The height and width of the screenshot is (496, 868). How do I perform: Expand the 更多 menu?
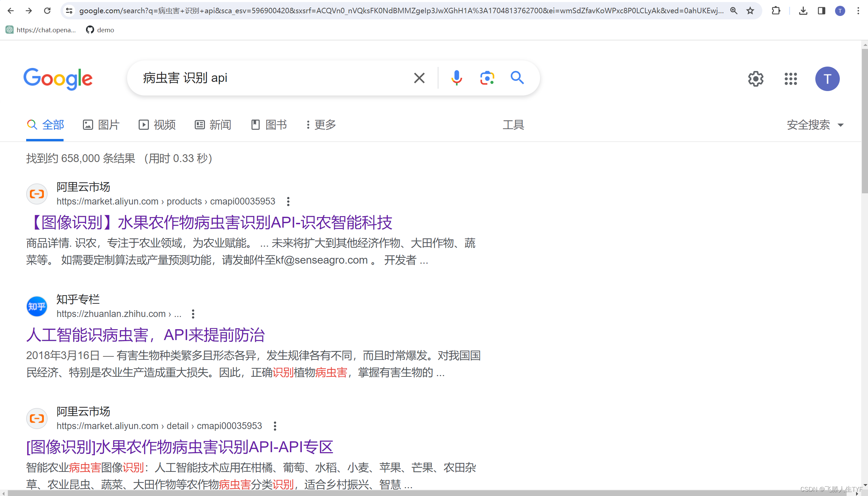click(321, 125)
